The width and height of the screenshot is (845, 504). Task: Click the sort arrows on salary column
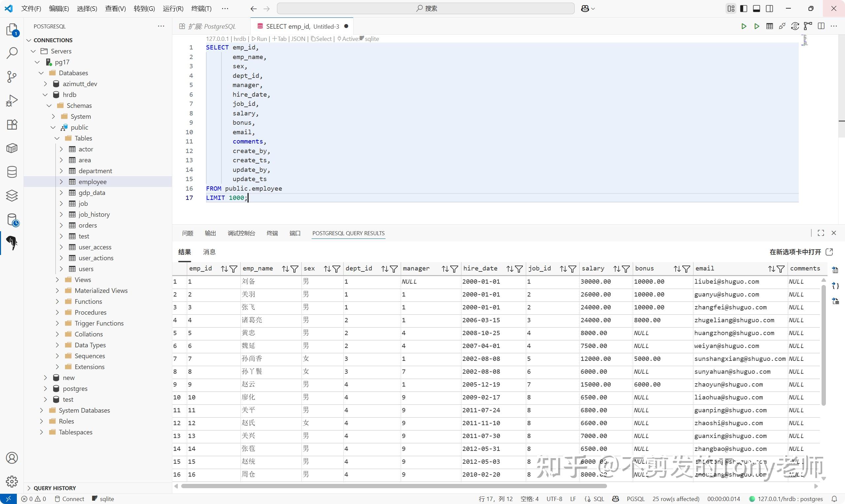[617, 269]
